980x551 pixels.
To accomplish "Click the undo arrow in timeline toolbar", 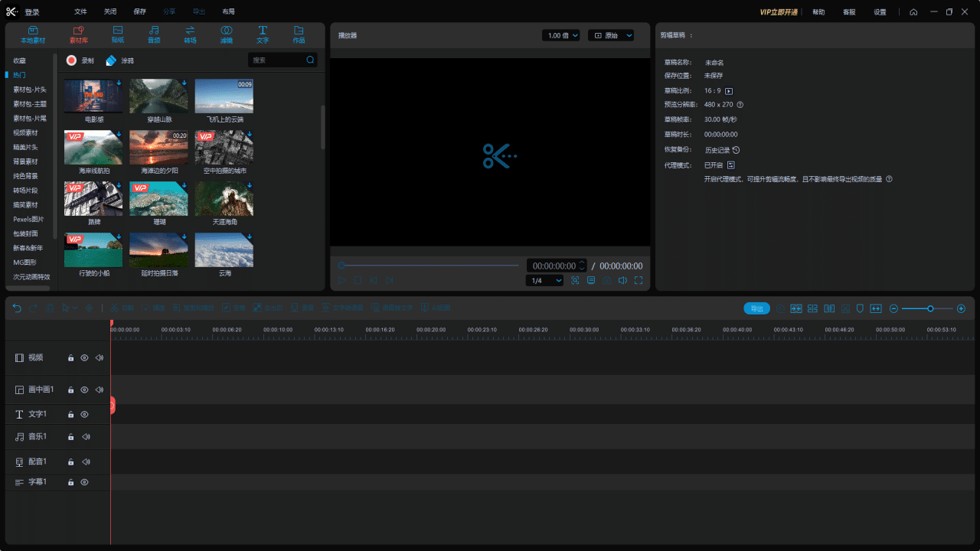I will tap(18, 308).
